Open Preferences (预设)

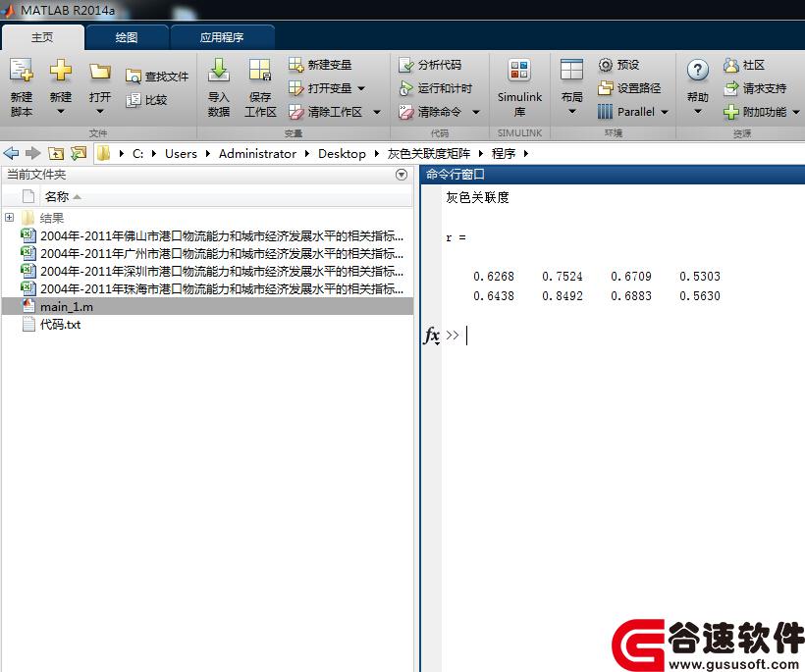pos(618,65)
